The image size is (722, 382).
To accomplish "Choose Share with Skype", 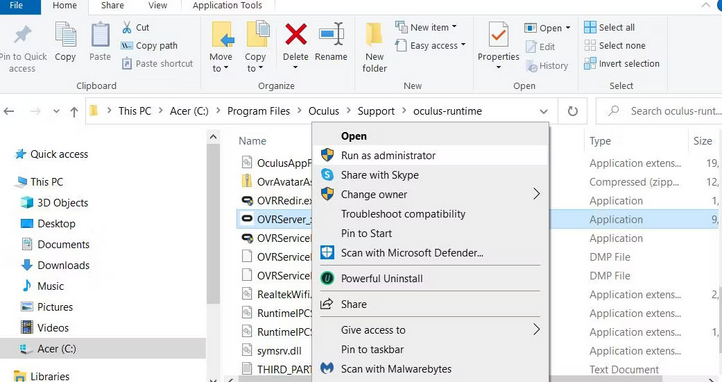I will pyautogui.click(x=431, y=175).
